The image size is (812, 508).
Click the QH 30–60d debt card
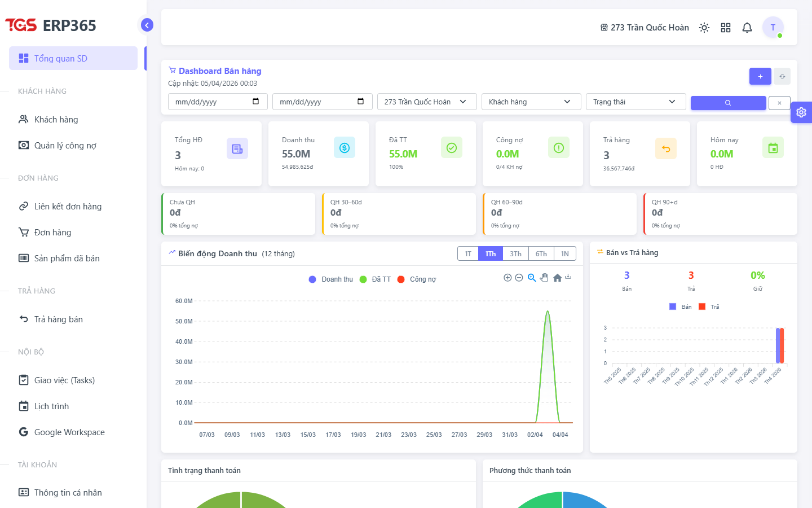(x=399, y=214)
